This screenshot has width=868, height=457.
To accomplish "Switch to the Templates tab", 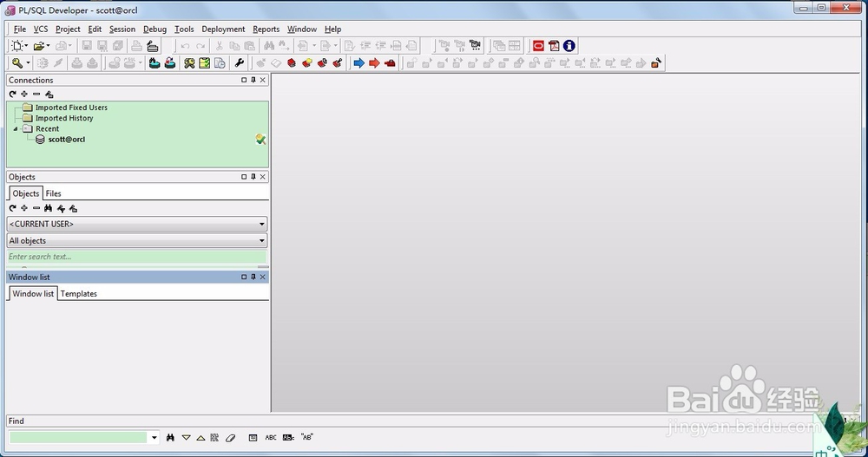I will [x=79, y=294].
